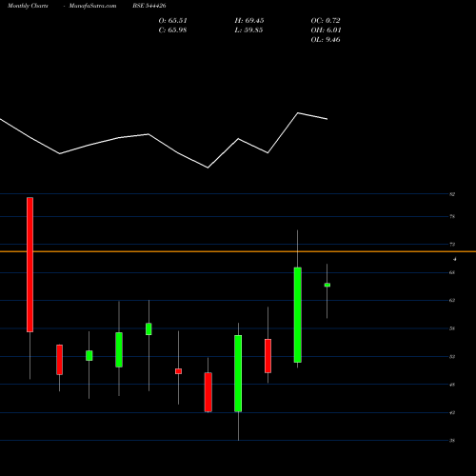
Task: Click the close value C: 65.98
Action: pyautogui.click(x=172, y=30)
